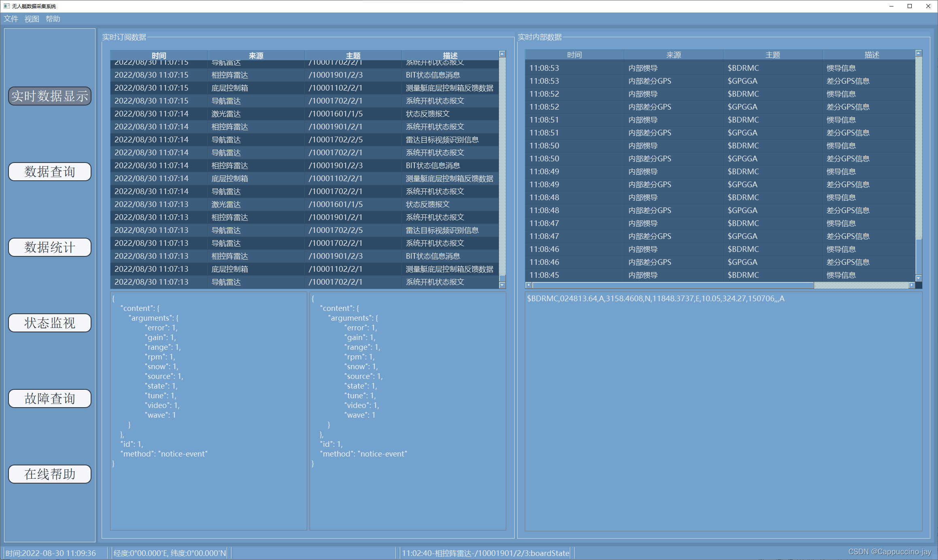Maximize the application window
938x560 pixels.
(910, 6)
